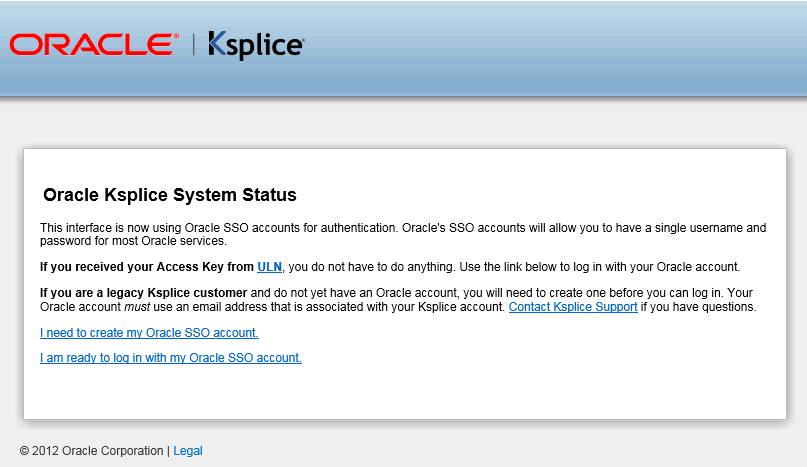
Task: Click the 'Oracle Ksplice System Status' heading
Action: 170,195
